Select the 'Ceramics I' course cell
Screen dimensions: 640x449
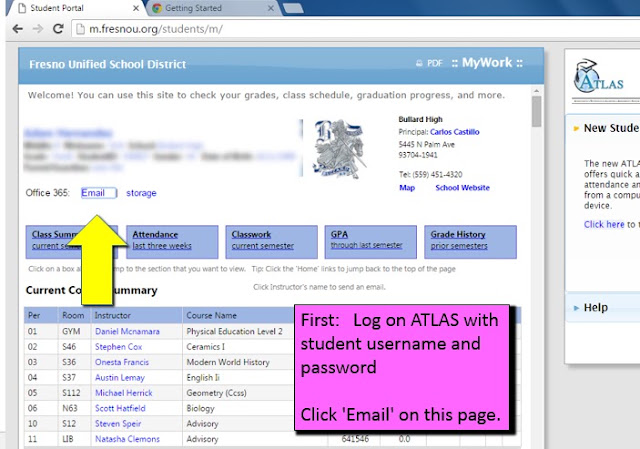pyautogui.click(x=206, y=347)
